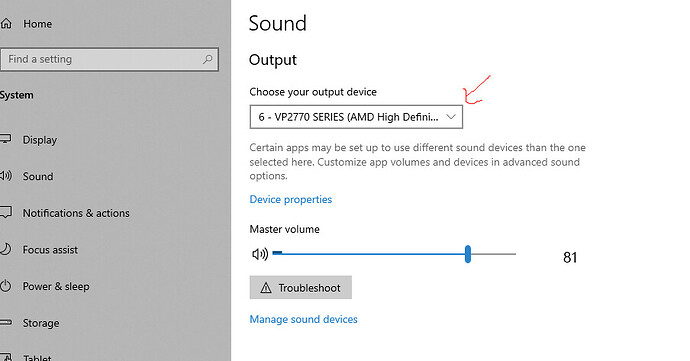
Task: Click the output device dropdown chevron
Action: pyautogui.click(x=451, y=117)
